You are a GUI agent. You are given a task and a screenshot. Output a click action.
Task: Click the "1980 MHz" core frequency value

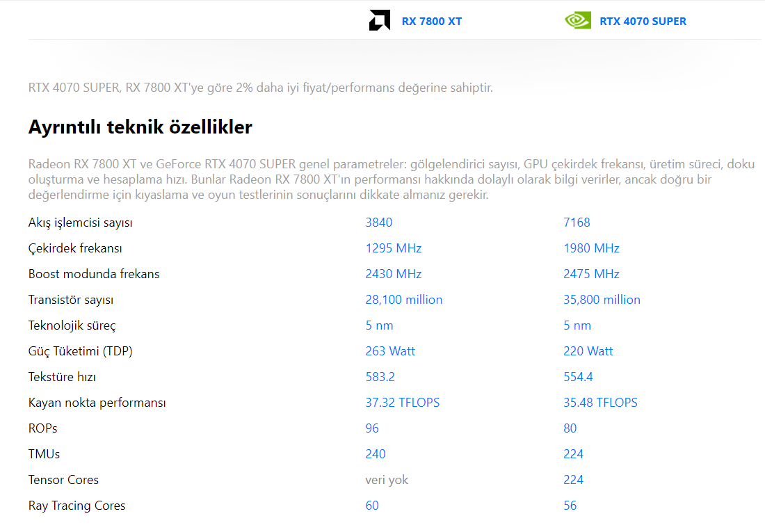click(591, 248)
